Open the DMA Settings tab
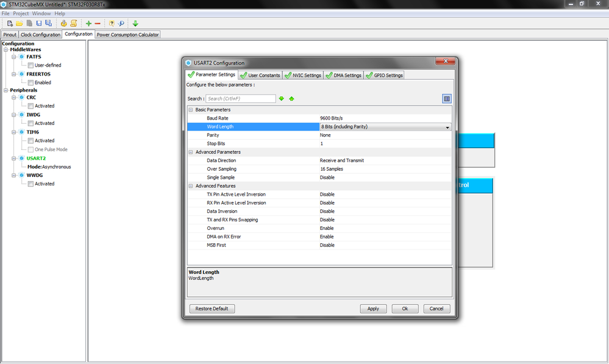 pos(344,76)
